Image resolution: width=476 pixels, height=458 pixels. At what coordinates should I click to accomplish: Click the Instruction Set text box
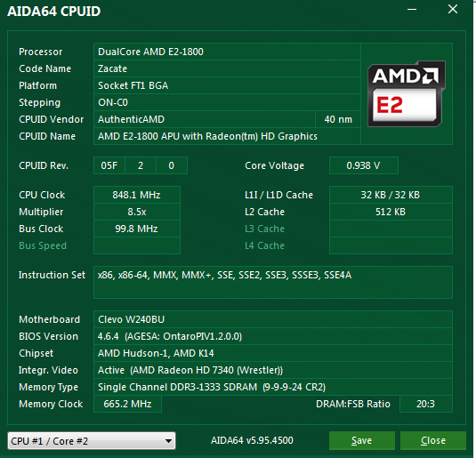coord(273,282)
